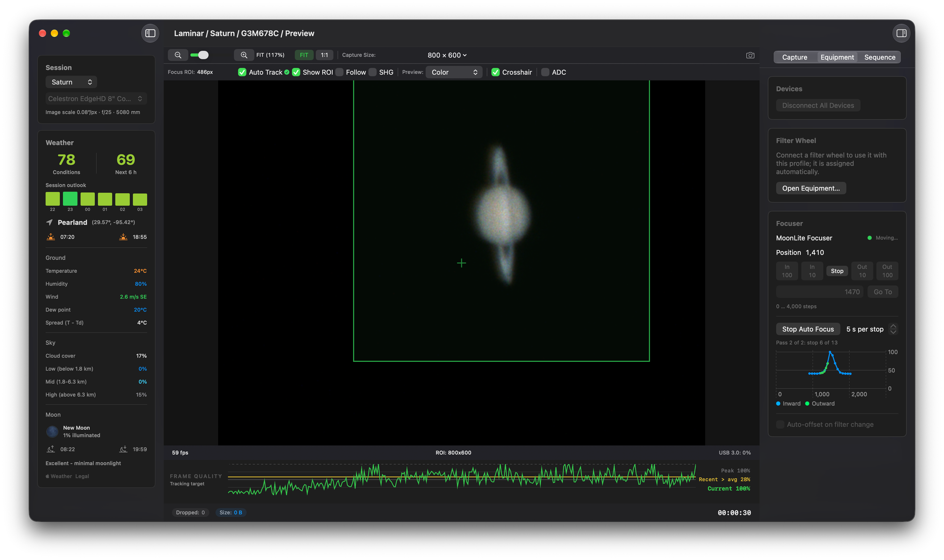944x560 pixels.
Task: Click the session outlook swatch for hour 23
Action: 70,199
